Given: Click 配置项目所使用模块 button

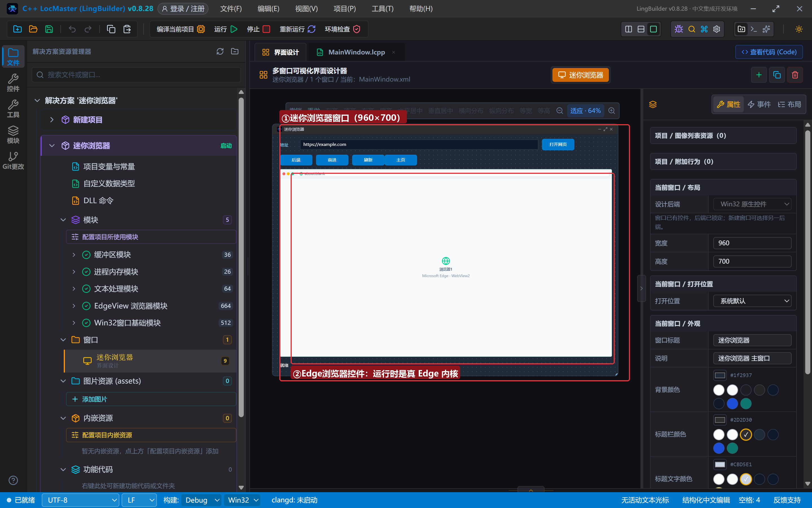Looking at the screenshot, I should (151, 237).
